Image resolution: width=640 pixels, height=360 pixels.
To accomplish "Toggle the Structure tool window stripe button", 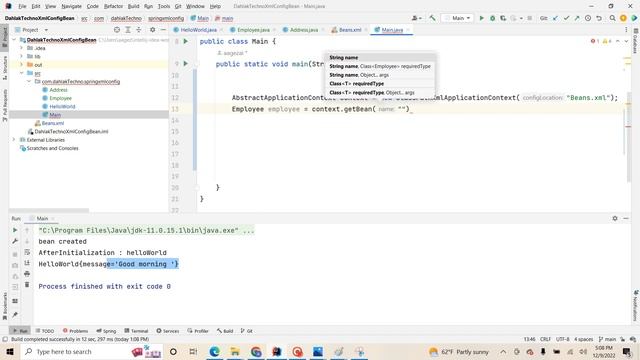I will point(4,68).
